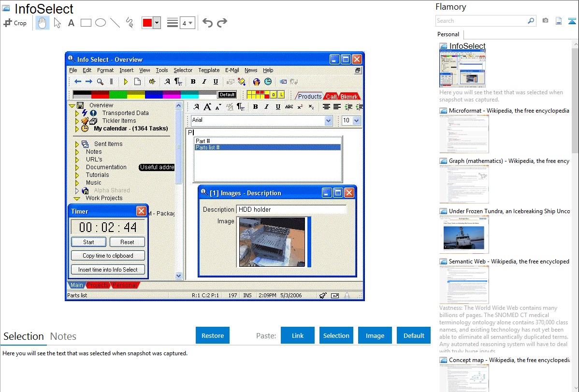The height and width of the screenshot is (392, 579).
Task: Pick the magenta swatch in color bar
Action: click(x=172, y=95)
